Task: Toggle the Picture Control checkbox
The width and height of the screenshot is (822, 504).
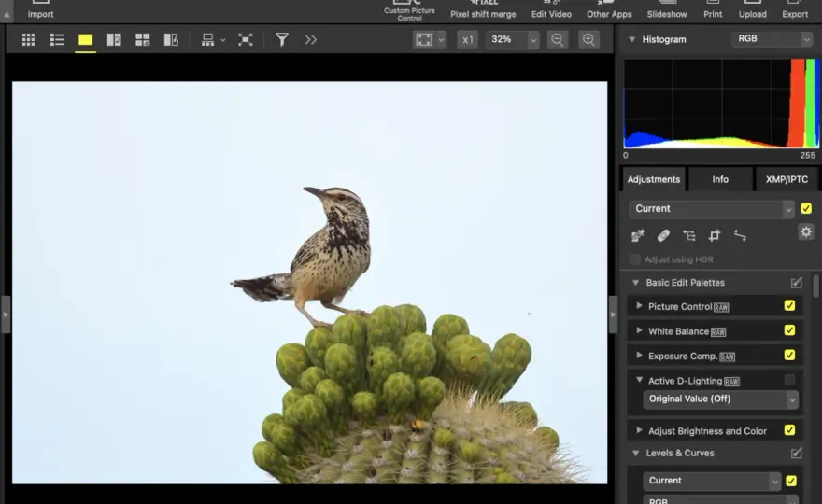Action: pyautogui.click(x=789, y=305)
